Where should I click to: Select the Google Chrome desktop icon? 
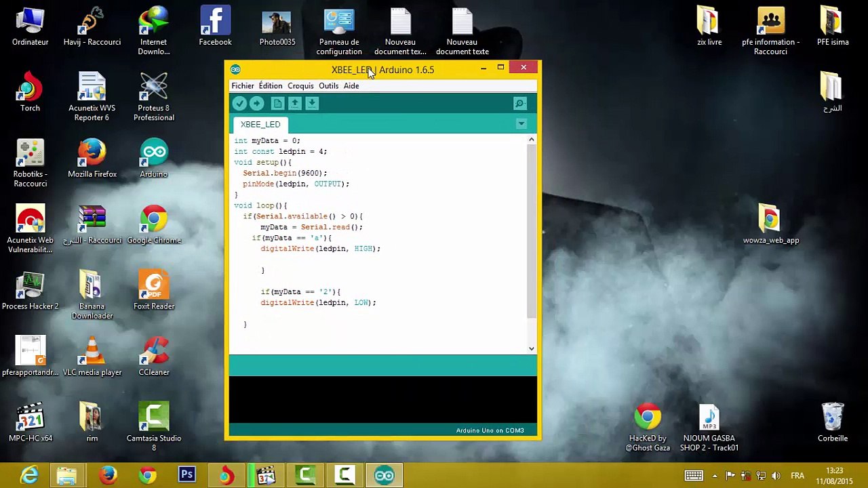[154, 224]
